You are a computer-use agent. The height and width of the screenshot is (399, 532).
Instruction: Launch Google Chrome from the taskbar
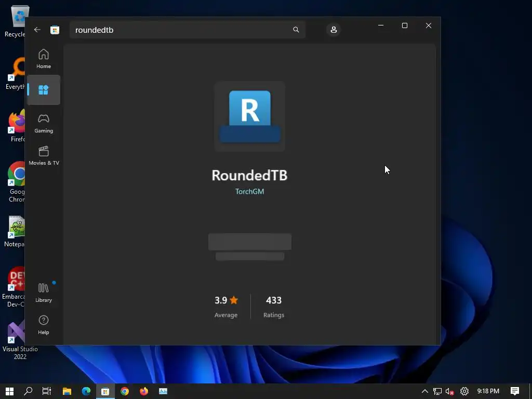pos(125,391)
